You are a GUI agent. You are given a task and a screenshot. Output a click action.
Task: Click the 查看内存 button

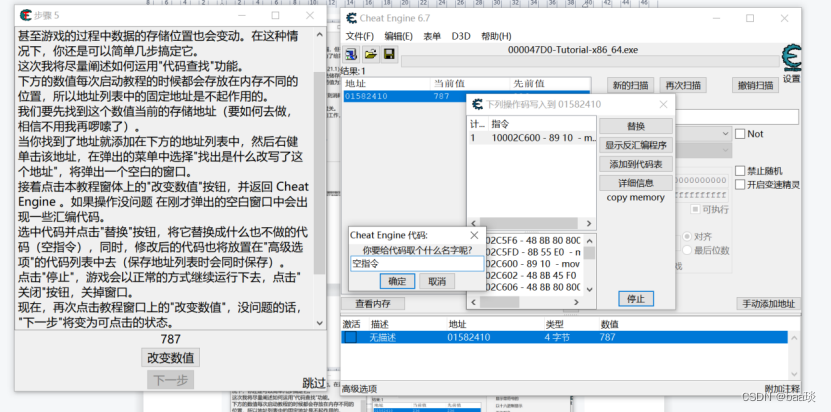tap(373, 304)
